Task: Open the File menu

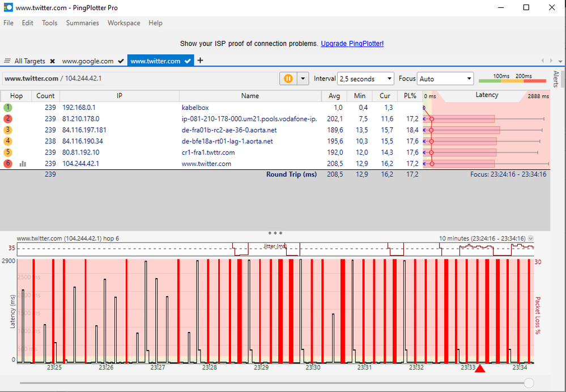Action: click(8, 23)
